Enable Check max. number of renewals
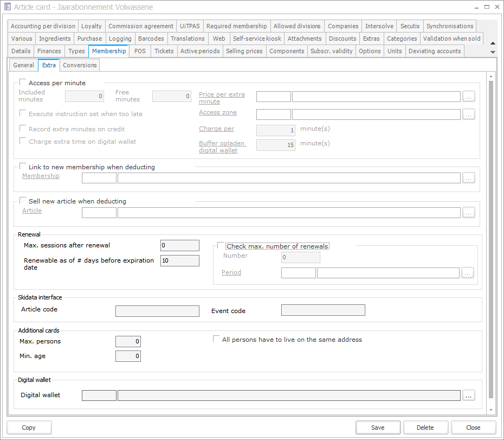Image resolution: width=504 pixels, height=440 pixels. click(x=221, y=246)
